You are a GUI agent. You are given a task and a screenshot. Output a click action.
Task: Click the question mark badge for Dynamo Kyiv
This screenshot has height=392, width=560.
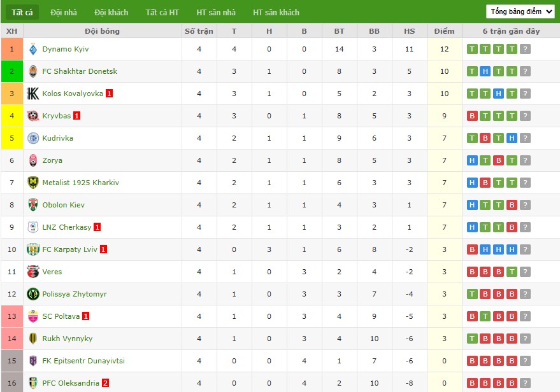(x=525, y=49)
